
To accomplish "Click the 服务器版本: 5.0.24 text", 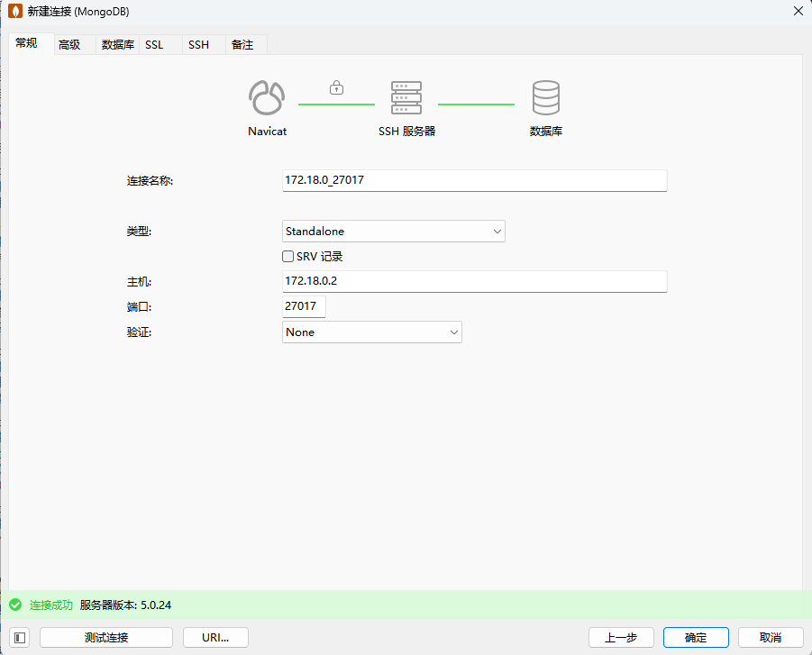I will tap(125, 605).
